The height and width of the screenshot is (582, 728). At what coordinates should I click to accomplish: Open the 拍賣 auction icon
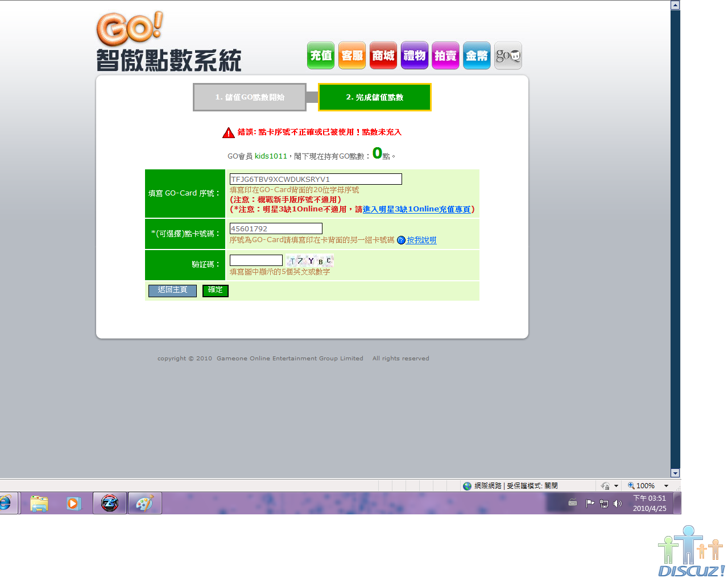point(445,56)
